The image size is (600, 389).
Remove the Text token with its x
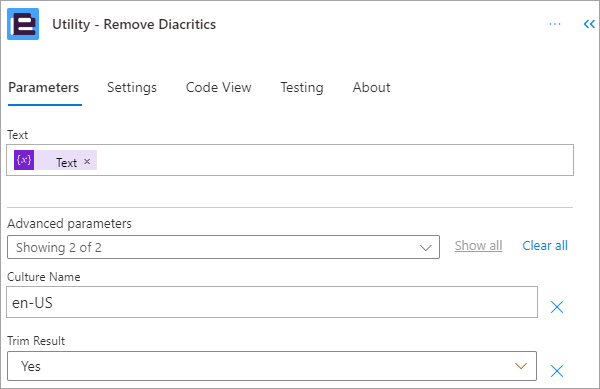(x=87, y=162)
